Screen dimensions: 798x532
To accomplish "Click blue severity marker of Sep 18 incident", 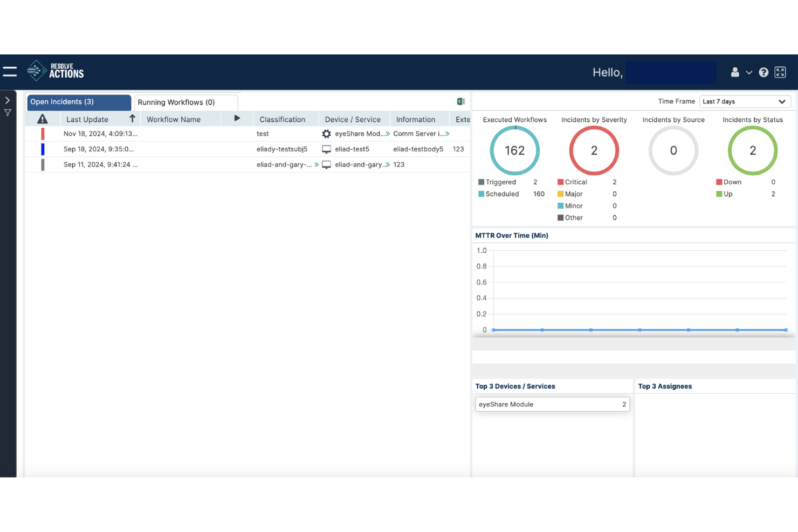I will pyautogui.click(x=43, y=149).
